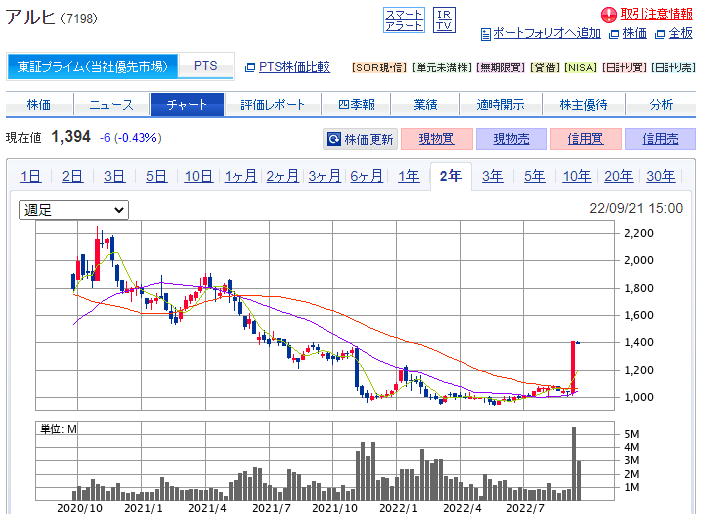Select the 6ヶ月 chart period
701x514 pixels.
367,176
